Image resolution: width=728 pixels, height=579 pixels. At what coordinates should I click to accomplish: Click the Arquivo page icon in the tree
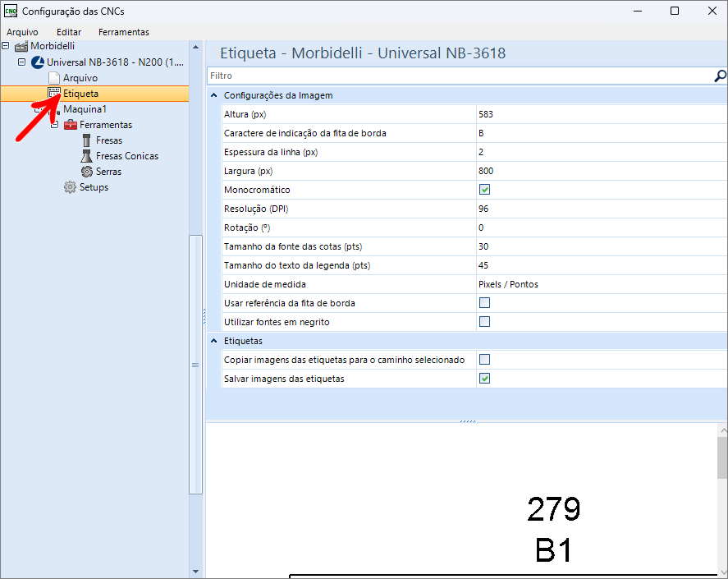(54, 77)
